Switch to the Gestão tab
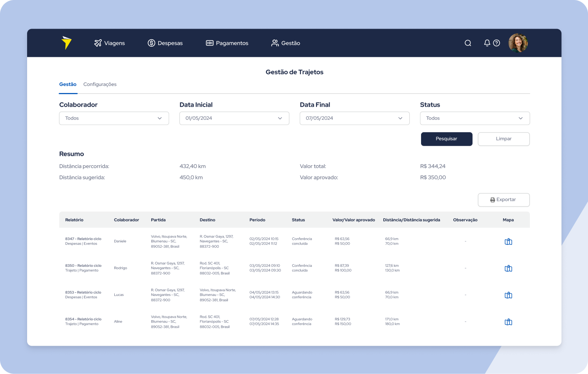The height and width of the screenshot is (374, 588). coord(68,84)
